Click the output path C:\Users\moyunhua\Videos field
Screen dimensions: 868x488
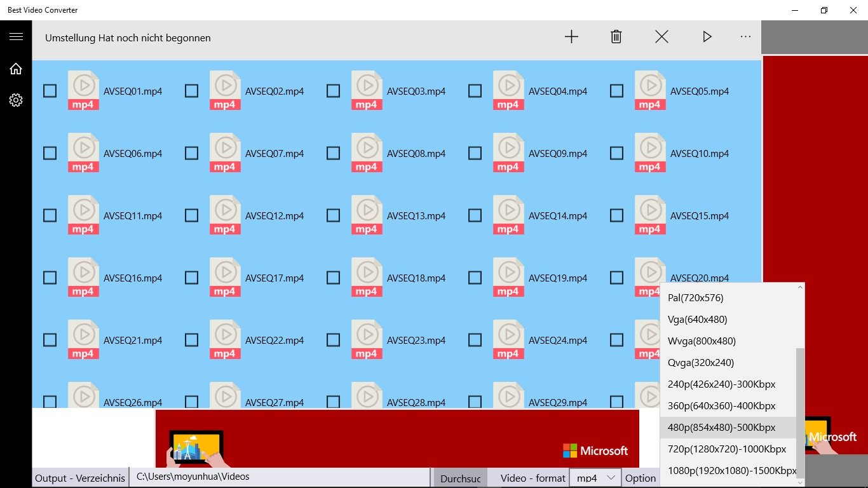pos(280,477)
